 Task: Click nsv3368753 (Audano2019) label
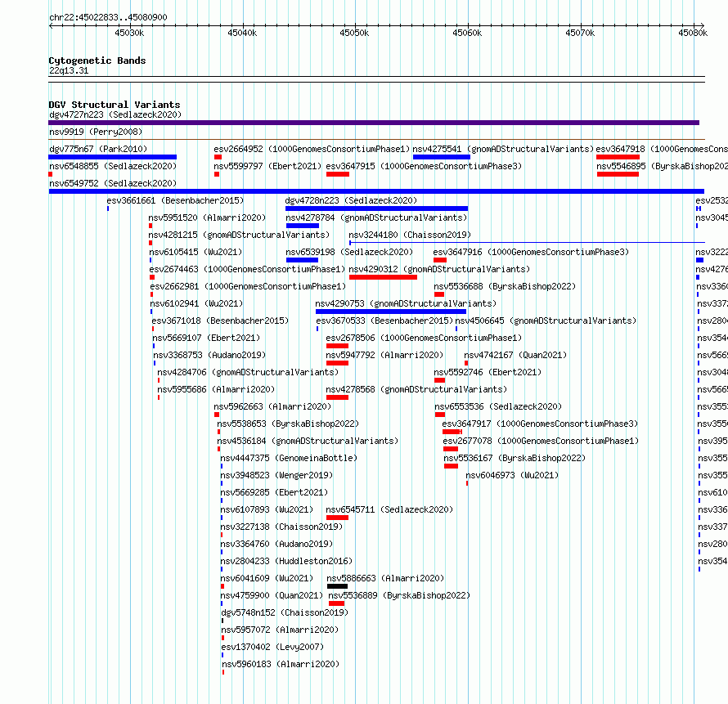pos(209,355)
